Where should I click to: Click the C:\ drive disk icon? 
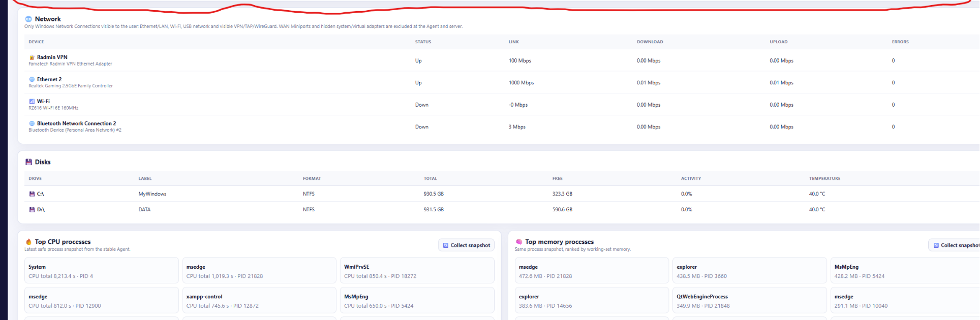32,194
